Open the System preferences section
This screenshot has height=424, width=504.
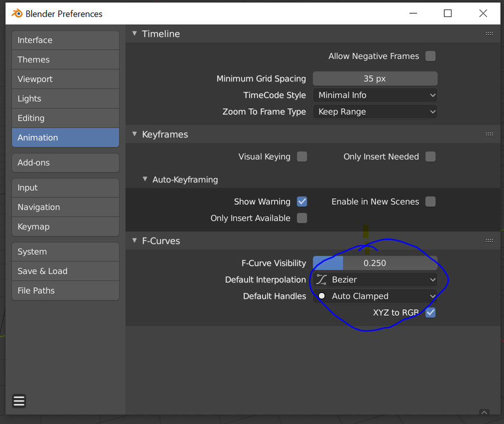point(66,252)
